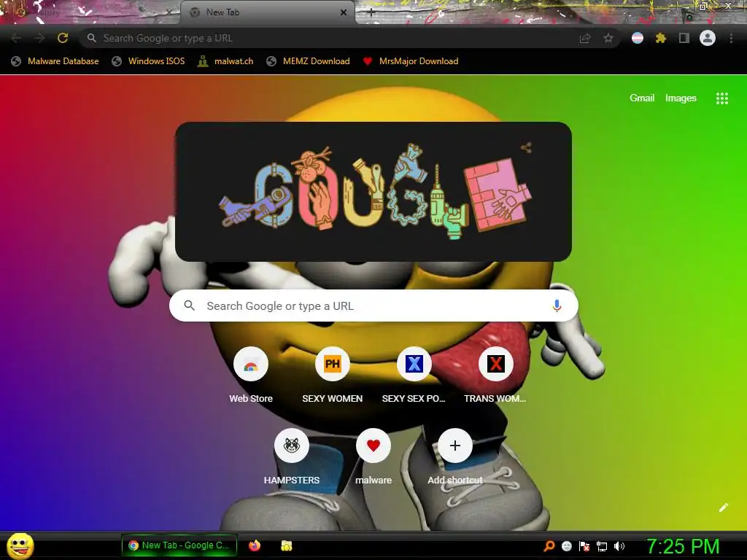Open the flag with red X tray icon
This screenshot has height=560, width=747.
(584, 546)
